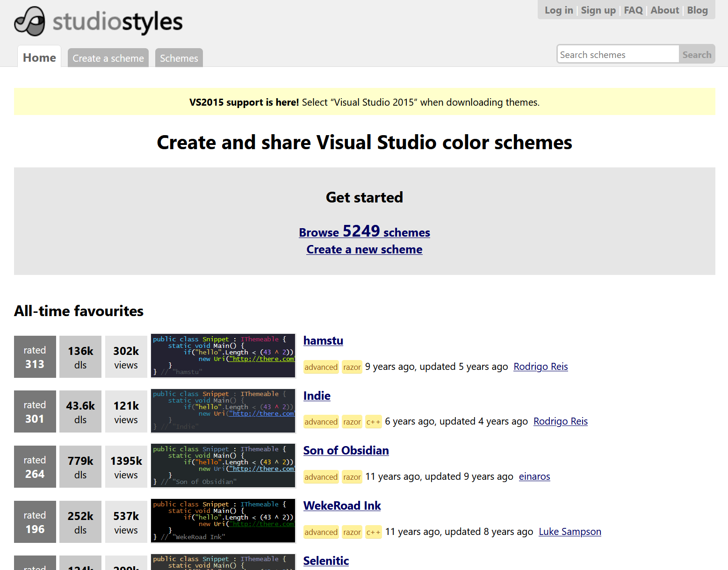Click the razor tag on Indie row
The width and height of the screenshot is (728, 570).
[x=352, y=422]
